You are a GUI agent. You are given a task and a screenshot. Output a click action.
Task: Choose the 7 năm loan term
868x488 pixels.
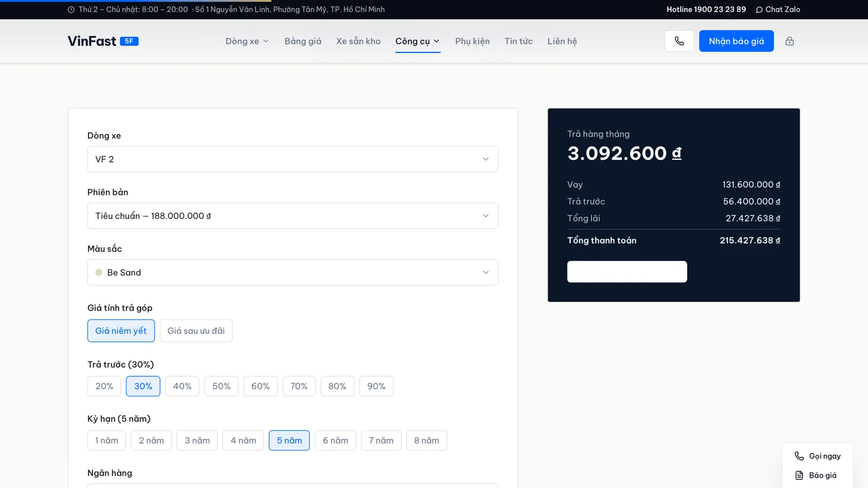click(381, 440)
